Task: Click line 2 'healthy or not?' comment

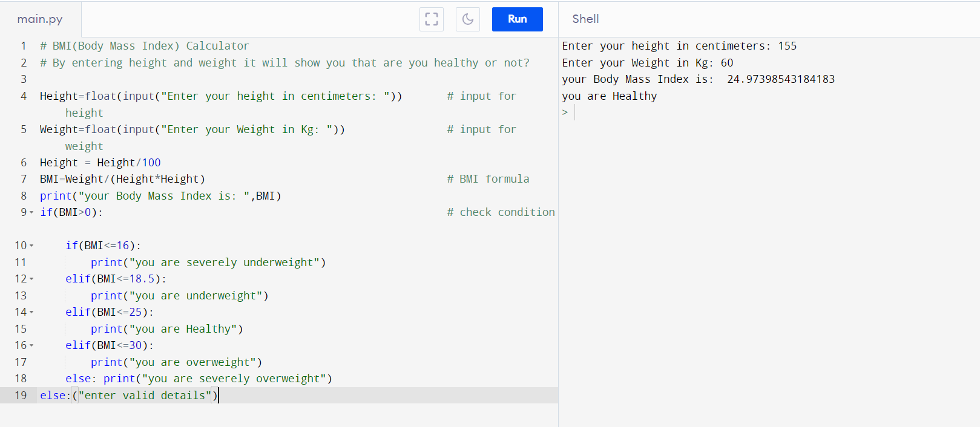Action: click(284, 63)
